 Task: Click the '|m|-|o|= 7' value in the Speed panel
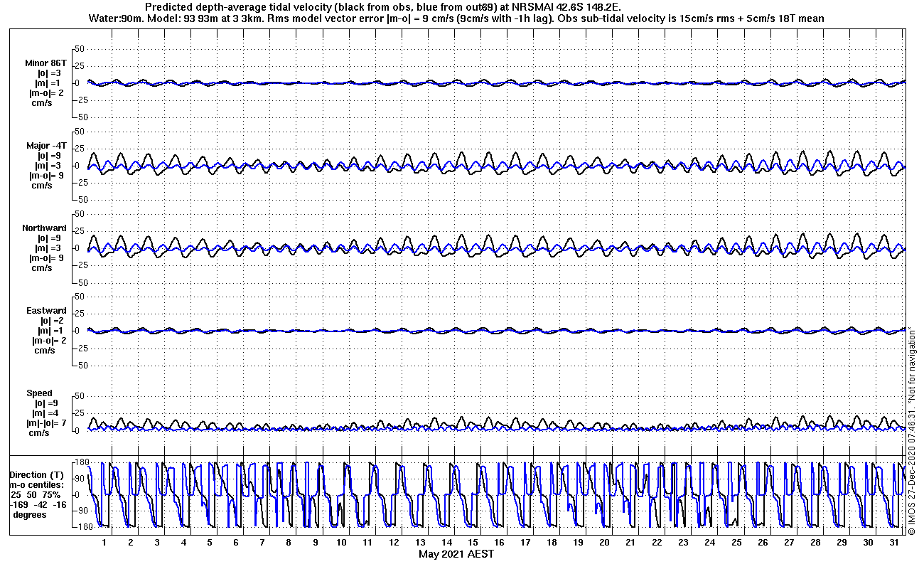(x=46, y=423)
